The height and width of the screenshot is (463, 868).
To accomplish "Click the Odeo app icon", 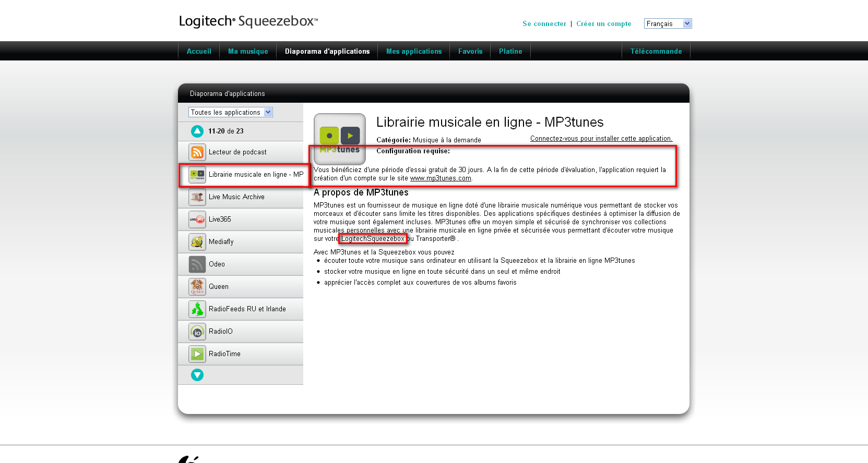I will [197, 264].
